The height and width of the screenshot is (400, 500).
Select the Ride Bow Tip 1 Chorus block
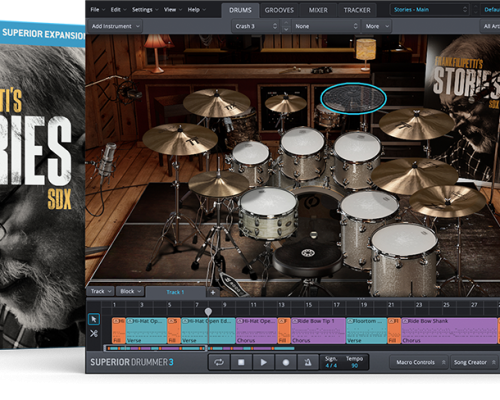(x=318, y=331)
